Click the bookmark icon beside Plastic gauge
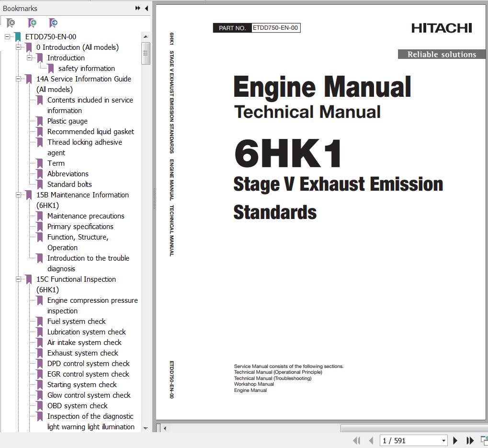 coord(40,121)
